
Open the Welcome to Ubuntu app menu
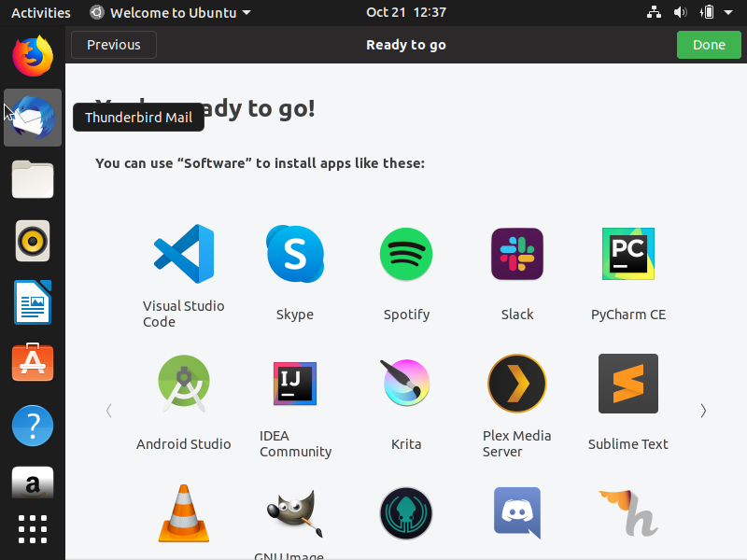tap(170, 12)
